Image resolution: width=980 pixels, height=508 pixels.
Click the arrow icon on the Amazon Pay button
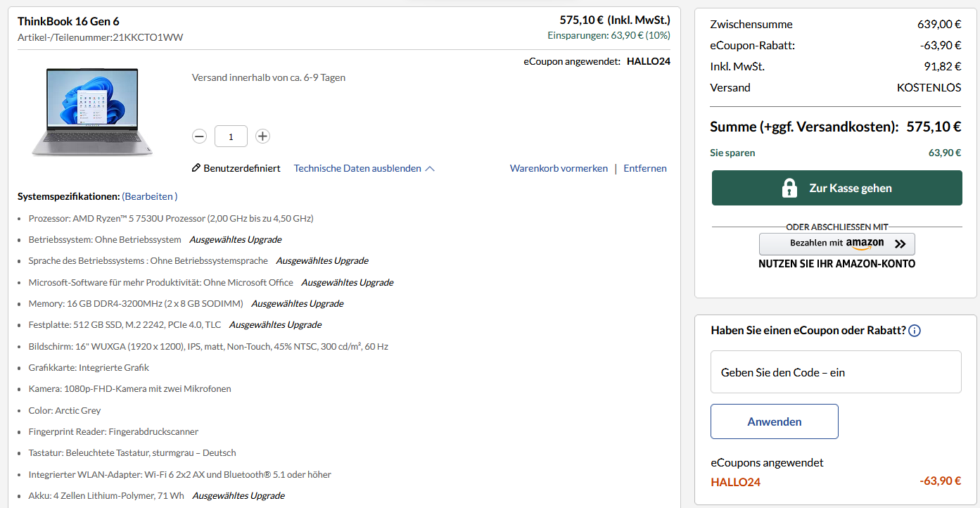898,244
